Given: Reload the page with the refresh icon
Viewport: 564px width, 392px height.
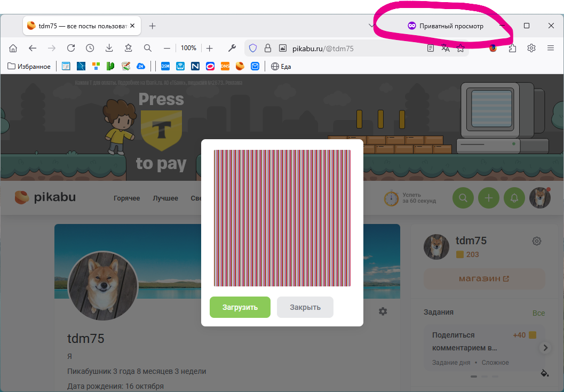Looking at the screenshot, I should point(70,48).
